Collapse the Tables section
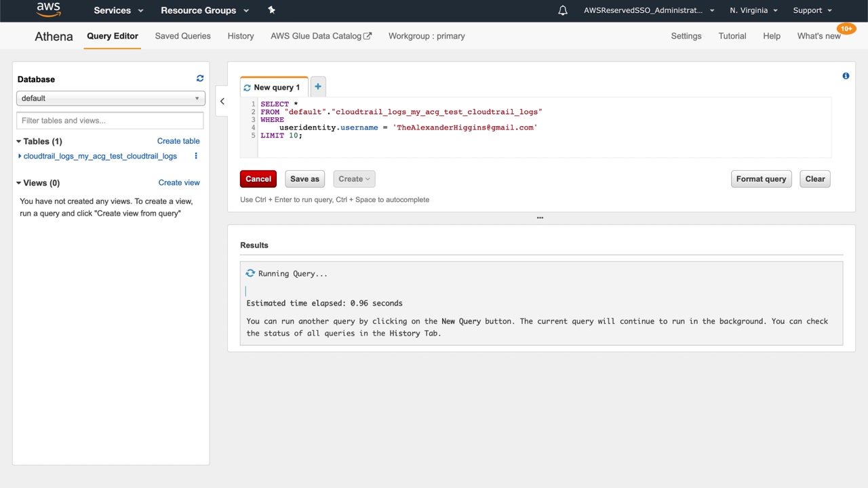Viewport: 868px width, 488px height. click(x=19, y=142)
